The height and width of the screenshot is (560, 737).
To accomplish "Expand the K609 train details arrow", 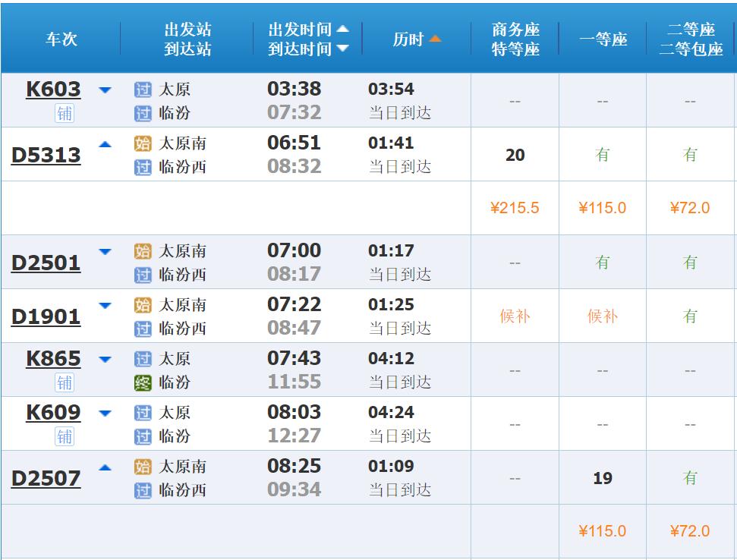I will (106, 414).
